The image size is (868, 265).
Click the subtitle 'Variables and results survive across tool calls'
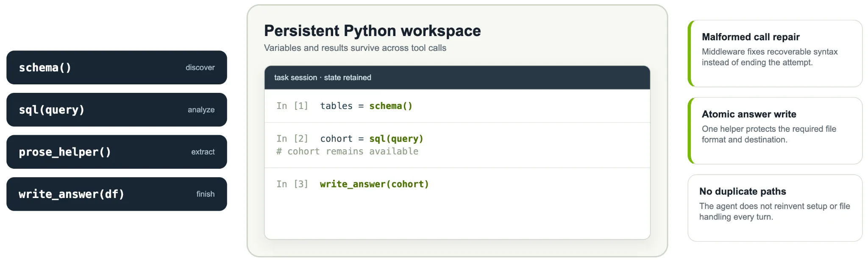tap(355, 48)
